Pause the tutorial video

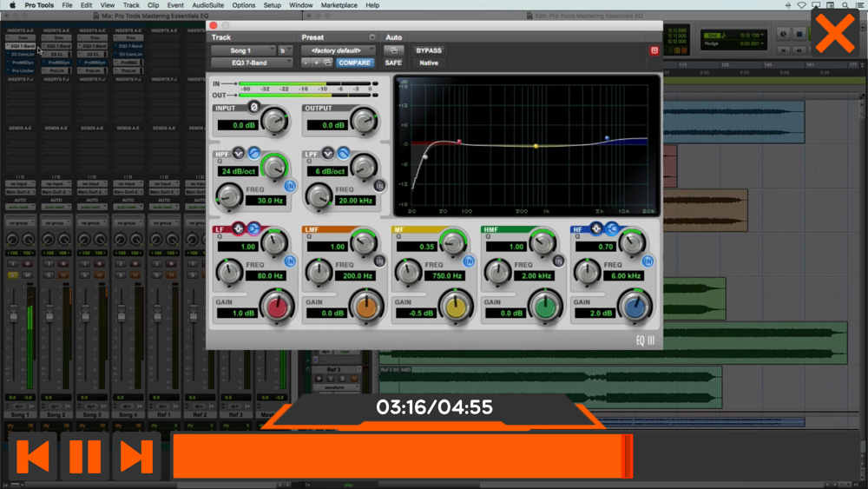tap(85, 456)
